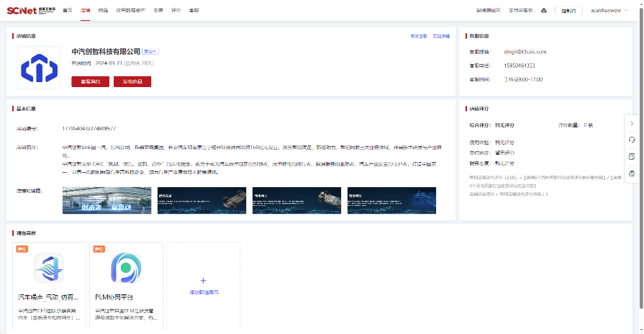Viewport: 644px width, 334px height.
Task: Click the plus icon to add featured product
Action: pyautogui.click(x=204, y=281)
